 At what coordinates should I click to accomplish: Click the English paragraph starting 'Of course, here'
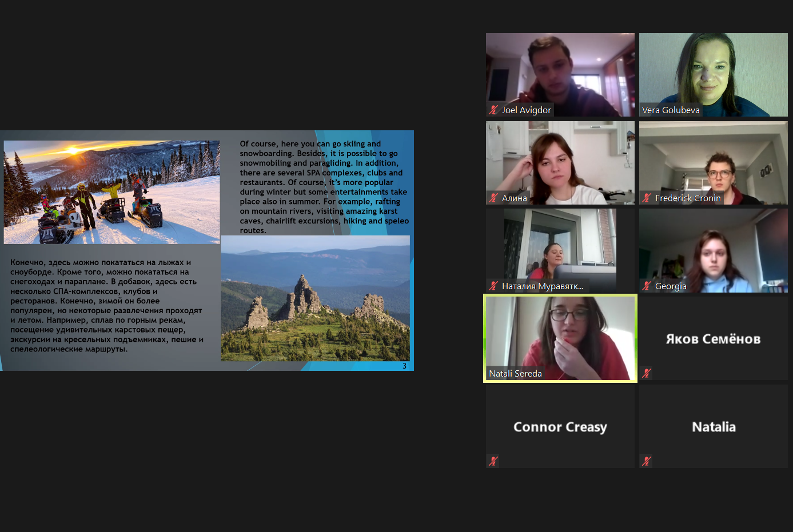pos(324,187)
